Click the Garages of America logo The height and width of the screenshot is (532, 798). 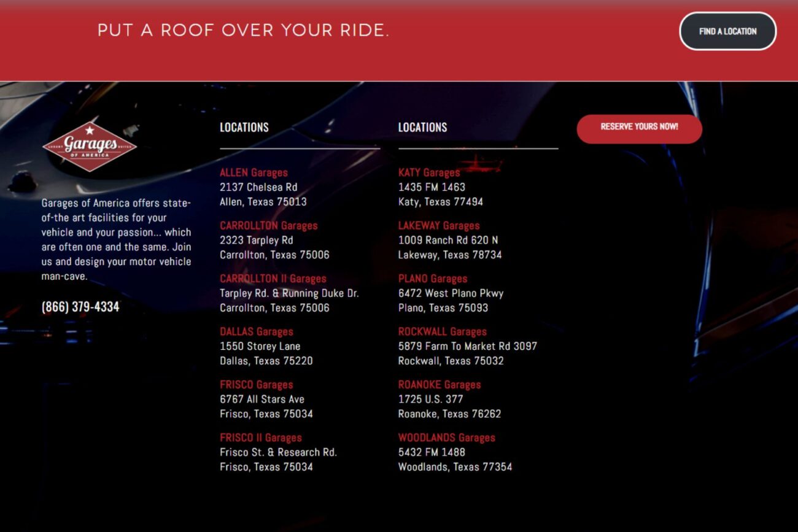click(90, 147)
